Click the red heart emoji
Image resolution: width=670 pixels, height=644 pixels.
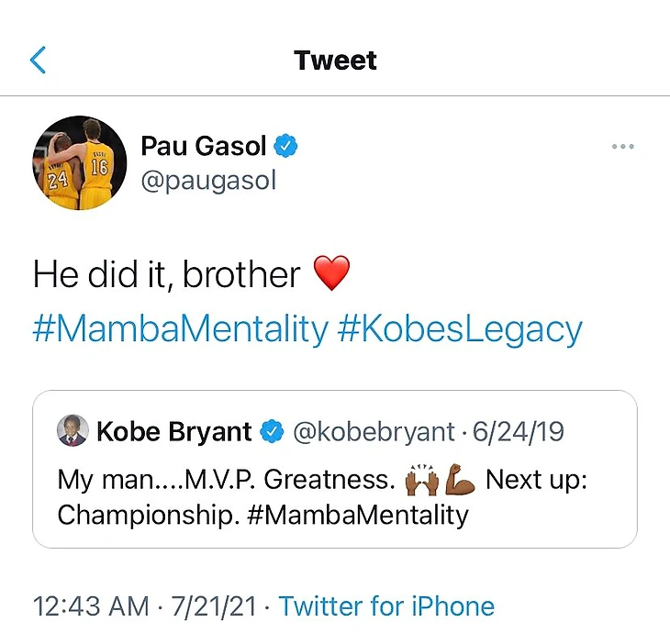[331, 274]
